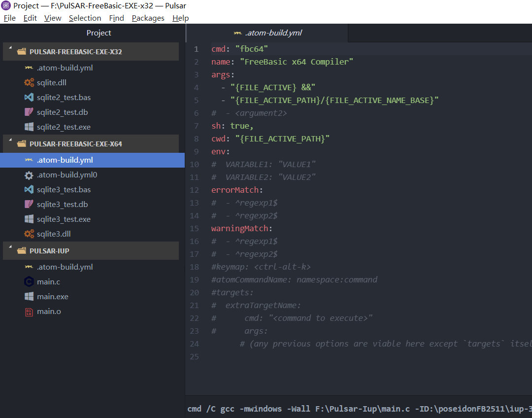Click the VS icon beside sqlite3_test.bas
Screen dimensions: 532x418
(x=29, y=189)
